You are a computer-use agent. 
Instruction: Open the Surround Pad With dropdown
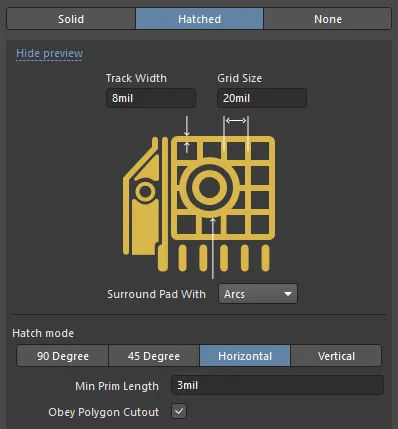258,294
